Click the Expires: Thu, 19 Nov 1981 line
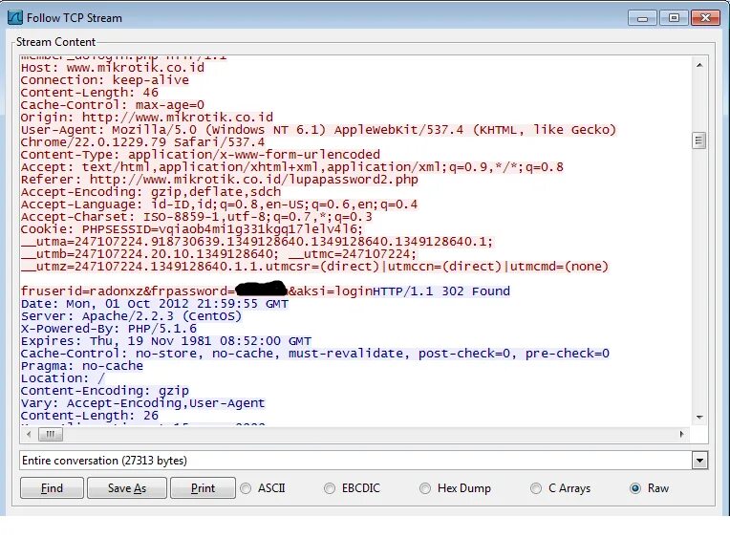This screenshot has height=560, width=730. pos(165,341)
